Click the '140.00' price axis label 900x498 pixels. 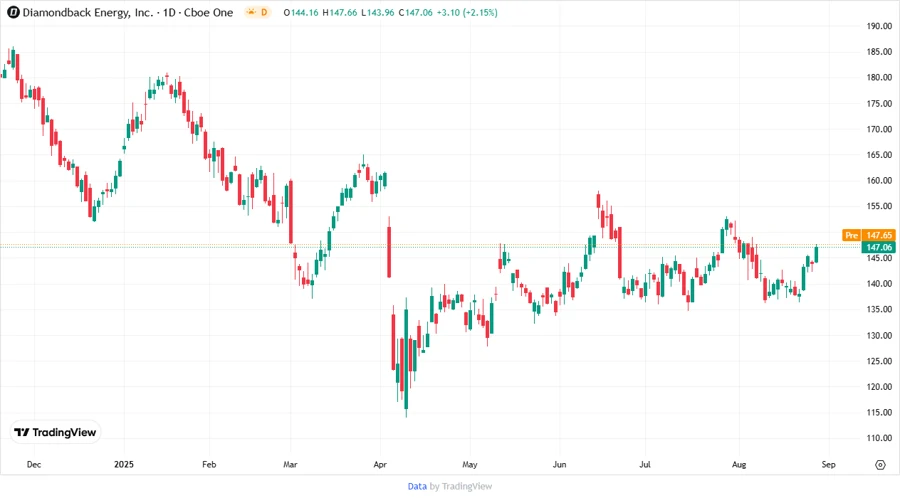(879, 283)
